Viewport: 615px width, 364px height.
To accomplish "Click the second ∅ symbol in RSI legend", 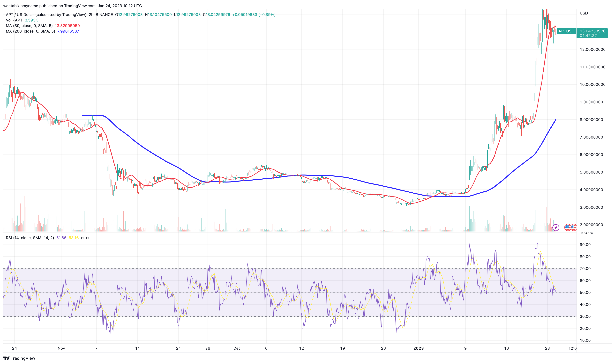I will [87, 238].
